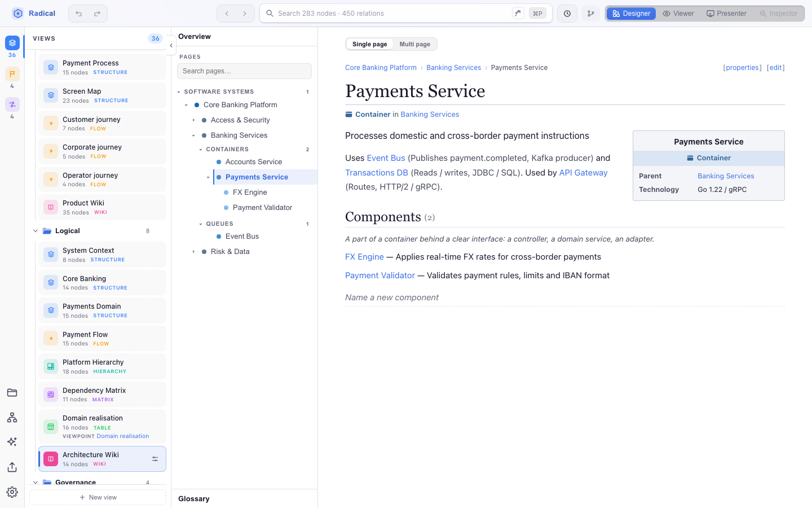Switch to the Inspector mode tab

(x=779, y=14)
